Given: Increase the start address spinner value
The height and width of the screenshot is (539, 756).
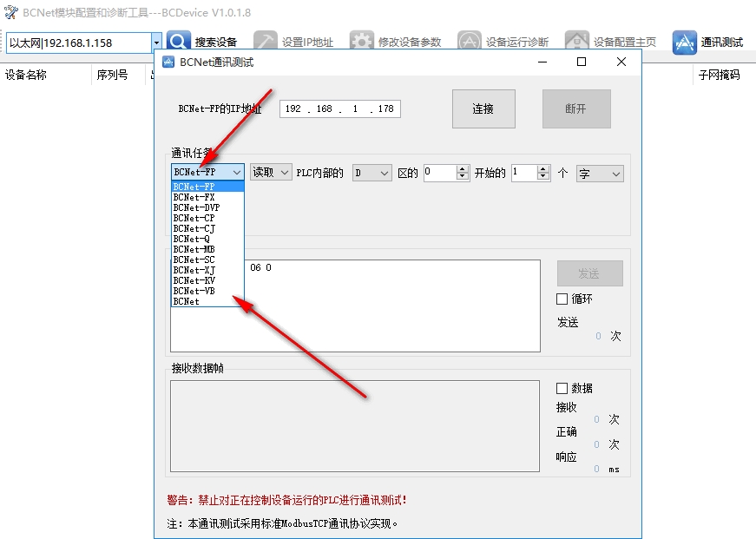Looking at the screenshot, I should tap(462, 168).
